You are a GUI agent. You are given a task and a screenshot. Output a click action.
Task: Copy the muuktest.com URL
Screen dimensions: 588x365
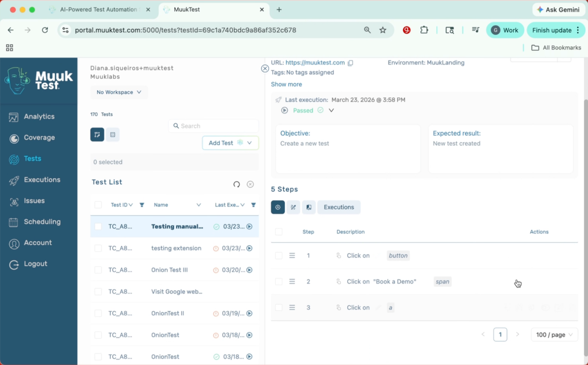(x=350, y=63)
